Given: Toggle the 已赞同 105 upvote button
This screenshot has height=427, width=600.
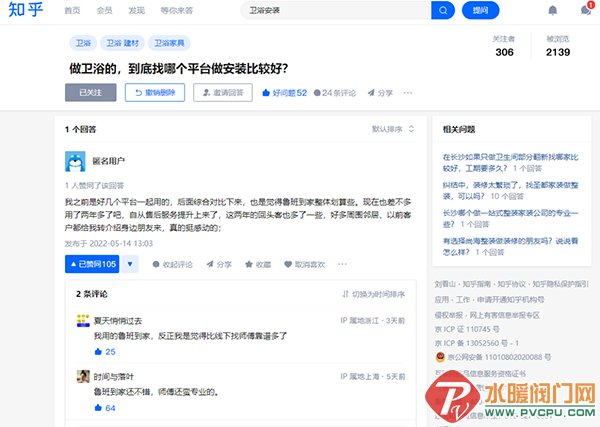Looking at the screenshot, I should coord(92,264).
